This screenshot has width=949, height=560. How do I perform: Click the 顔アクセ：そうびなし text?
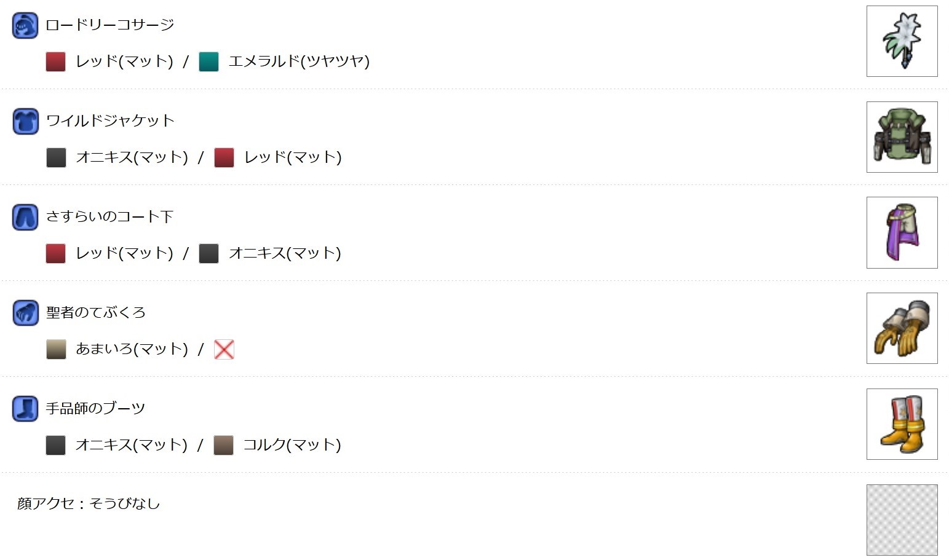click(89, 504)
